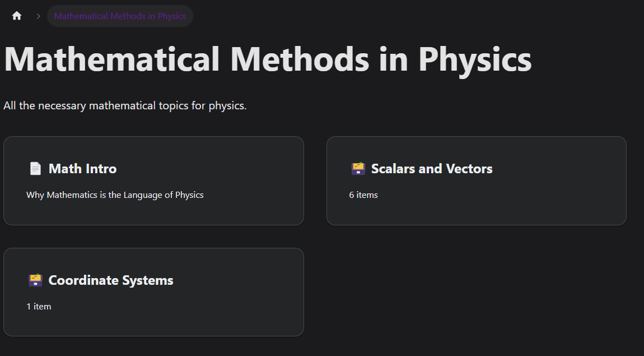Click blank page area right of Coordinate Systems

[476, 292]
